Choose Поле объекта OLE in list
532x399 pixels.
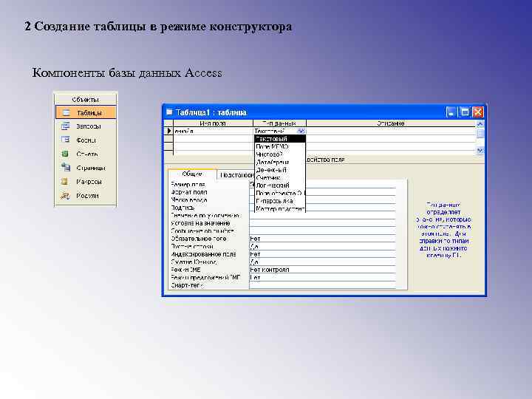pos(280,194)
